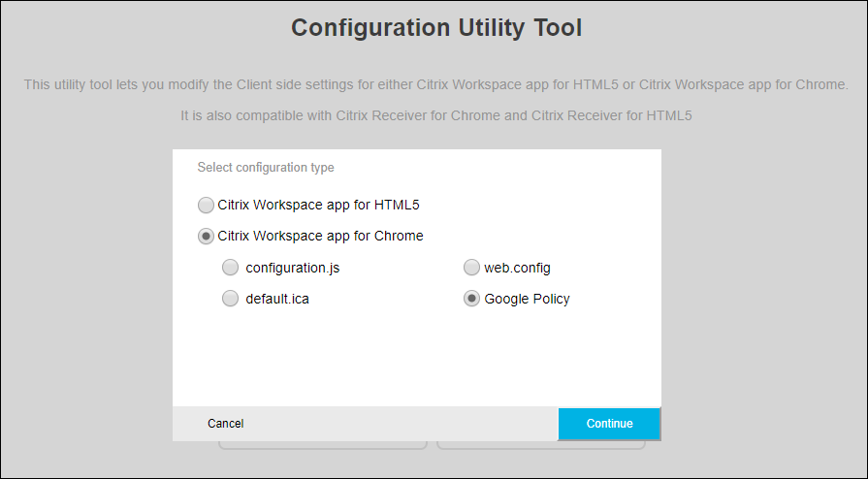Click the "web.config" label text
Screen dimensions: 868x479
click(x=518, y=268)
